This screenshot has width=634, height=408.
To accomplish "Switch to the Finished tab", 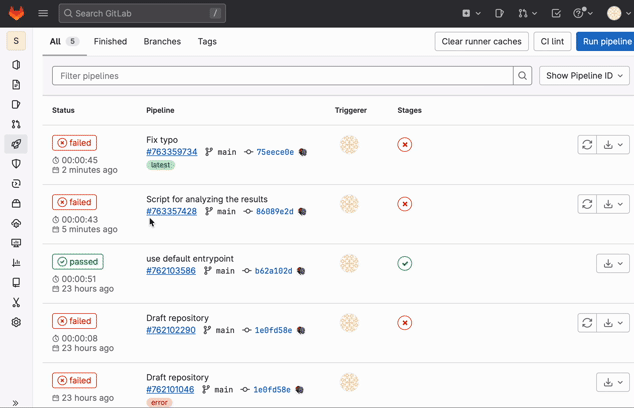I will [110, 41].
